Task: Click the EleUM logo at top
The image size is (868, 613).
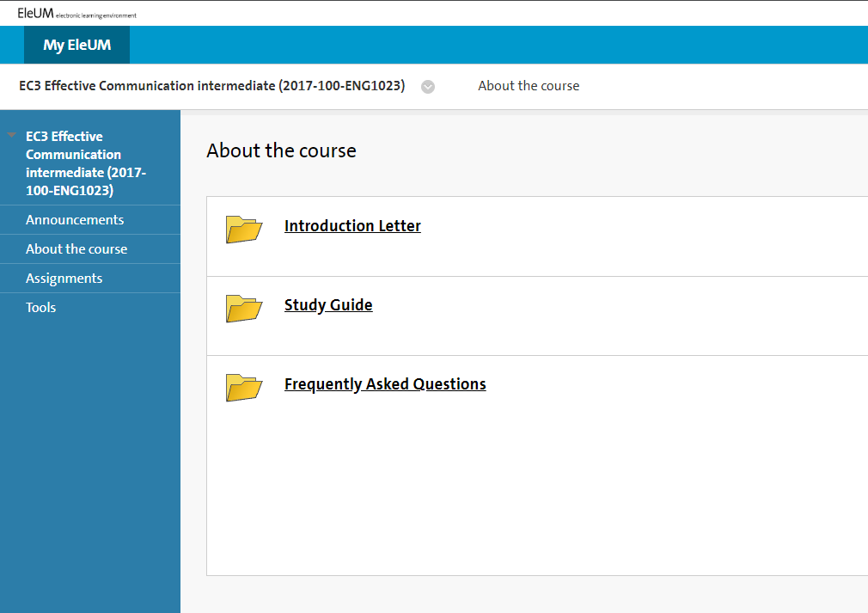Action: click(77, 13)
